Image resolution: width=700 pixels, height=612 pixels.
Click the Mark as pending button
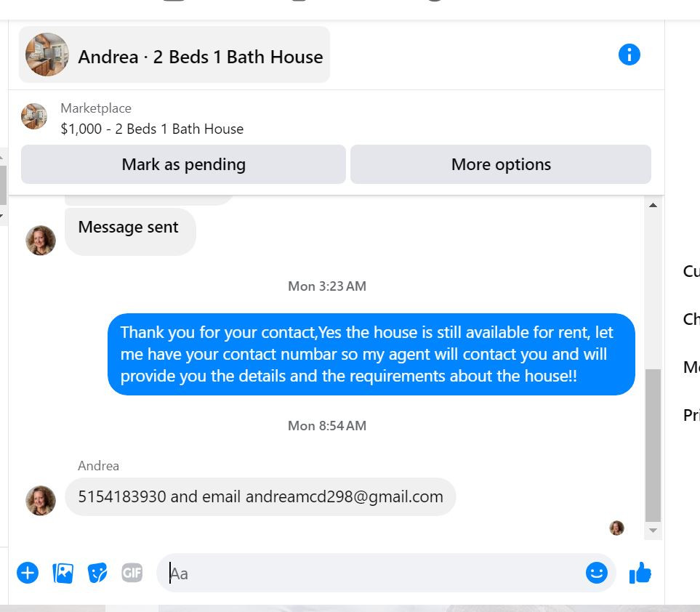click(183, 164)
